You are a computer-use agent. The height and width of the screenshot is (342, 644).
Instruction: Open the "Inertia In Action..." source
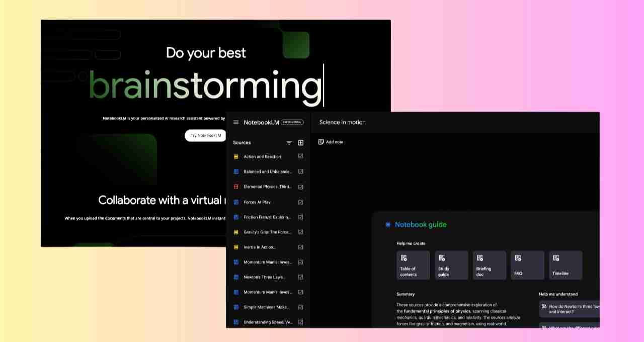[260, 247]
